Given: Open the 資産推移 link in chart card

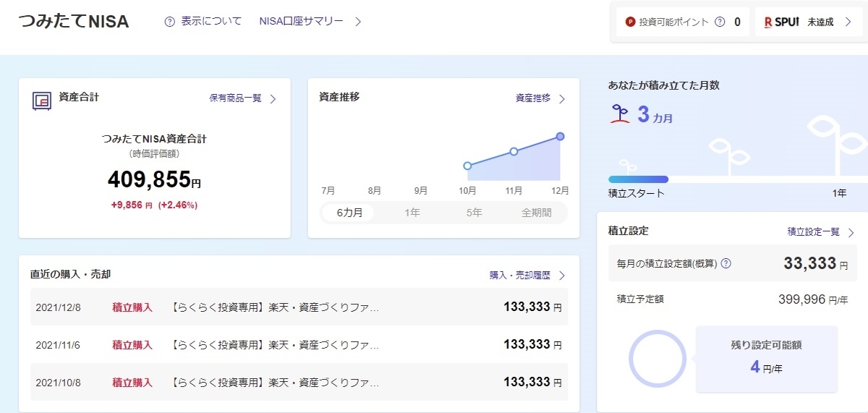Looking at the screenshot, I should point(533,98).
